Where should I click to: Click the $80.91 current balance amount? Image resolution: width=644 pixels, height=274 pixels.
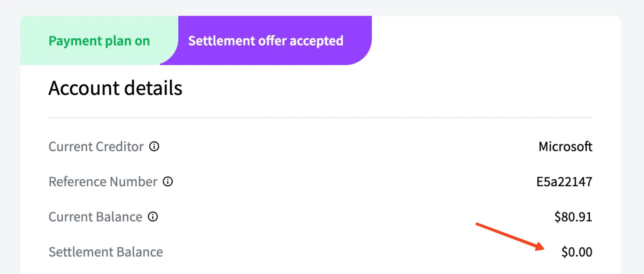click(x=573, y=217)
